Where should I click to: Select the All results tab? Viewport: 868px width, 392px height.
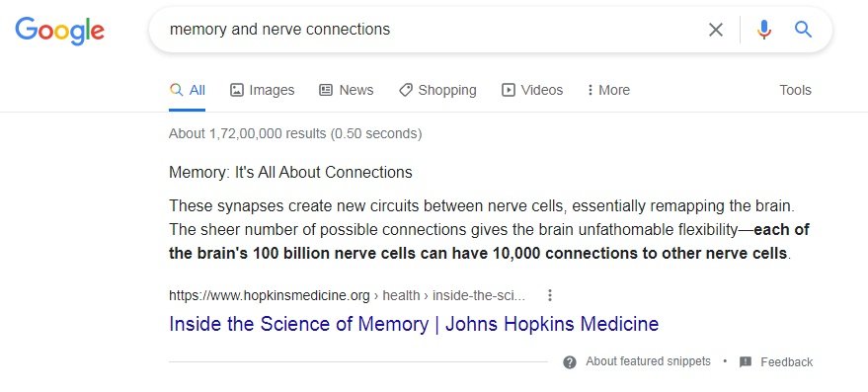pos(187,90)
